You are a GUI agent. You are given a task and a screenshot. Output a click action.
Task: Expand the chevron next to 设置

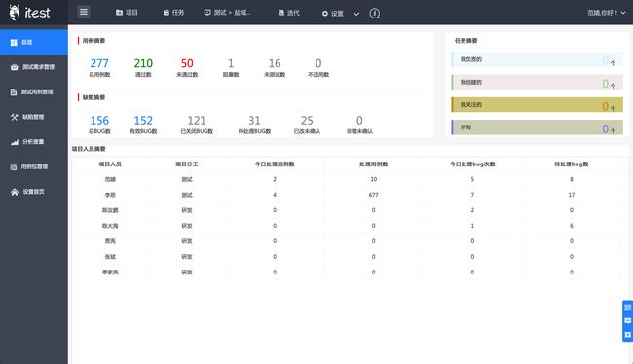click(356, 14)
